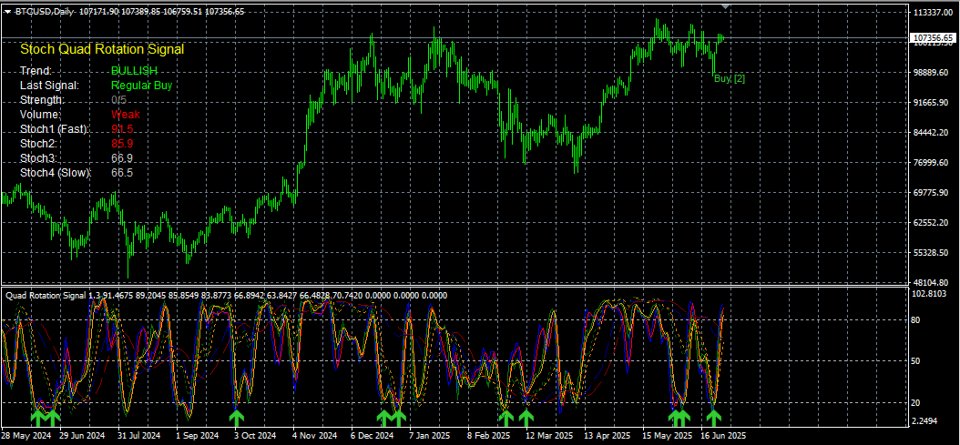Click the BULLISH trend value
960x445 pixels.
point(134,70)
